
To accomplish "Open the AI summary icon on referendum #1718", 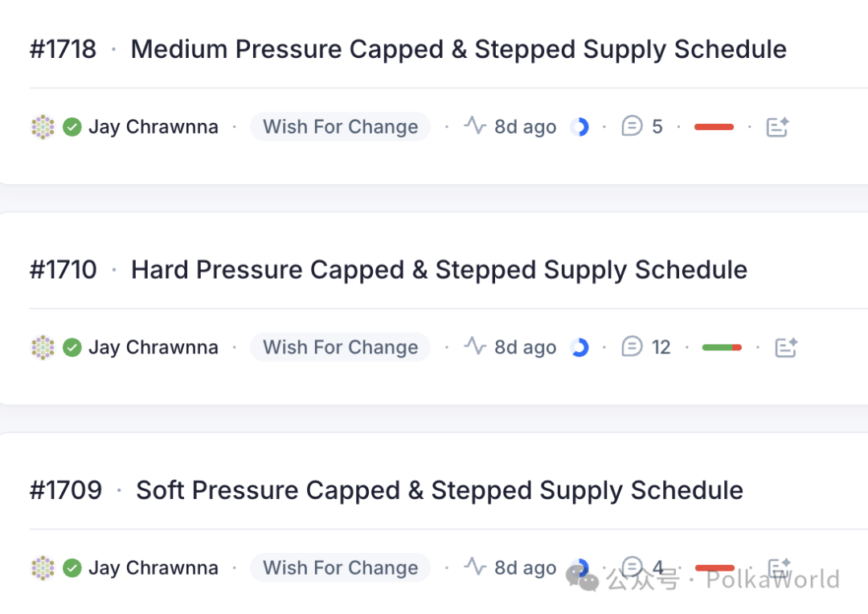I will click(x=776, y=127).
